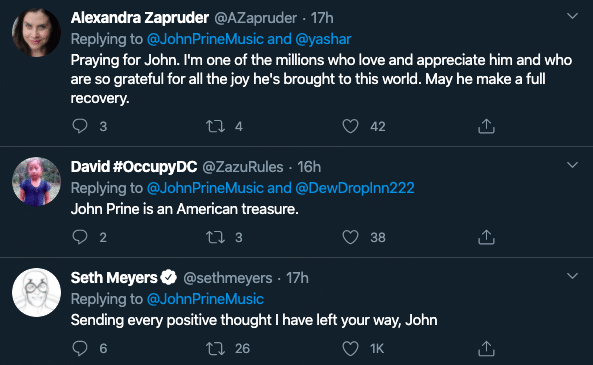Open options chevron on Alexandra Zapruder's tweet
593x365 pixels.
(x=573, y=16)
